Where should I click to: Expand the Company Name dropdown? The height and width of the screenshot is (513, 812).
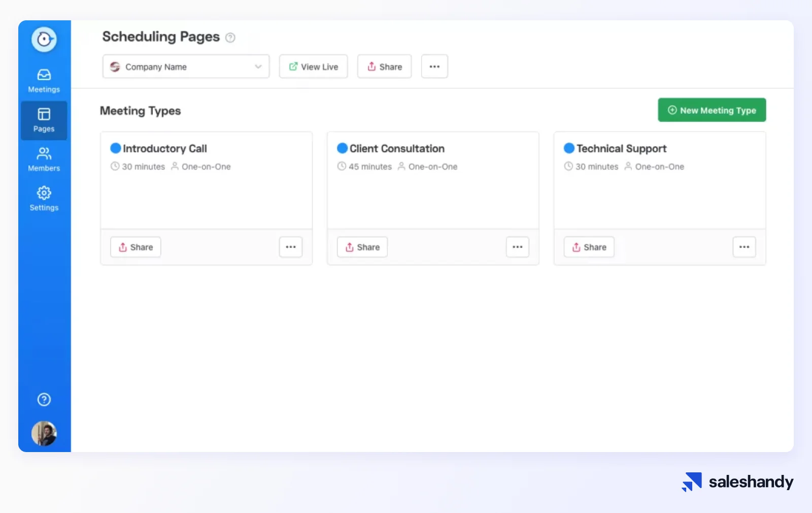pyautogui.click(x=186, y=67)
